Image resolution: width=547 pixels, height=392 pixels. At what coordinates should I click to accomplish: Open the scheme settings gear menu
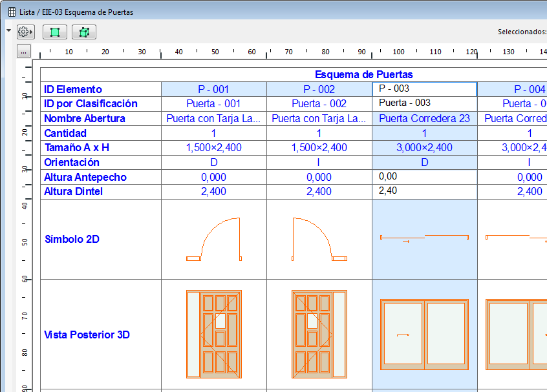25,32
